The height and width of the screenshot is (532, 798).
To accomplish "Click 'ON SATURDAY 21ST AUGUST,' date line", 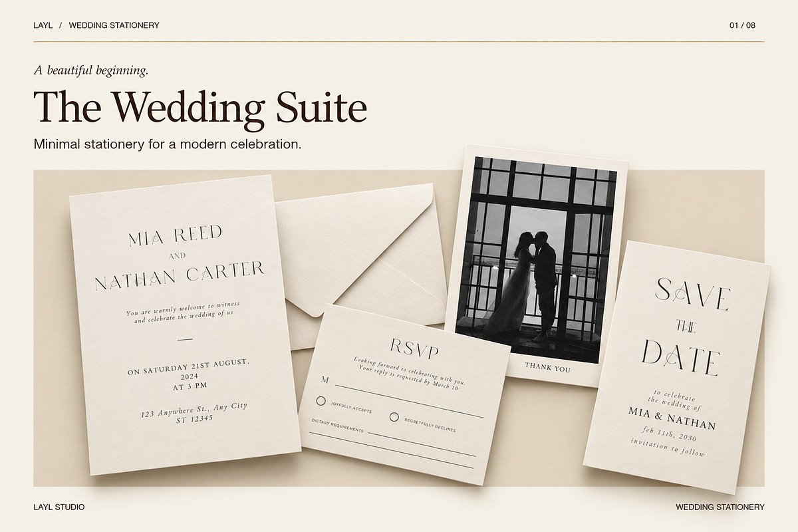I will coord(189,368).
